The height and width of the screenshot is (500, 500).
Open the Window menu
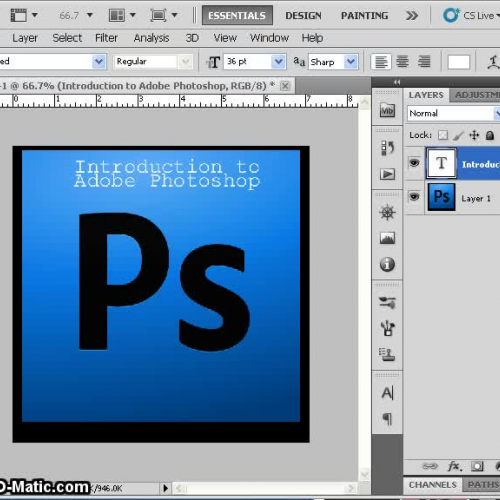(x=269, y=38)
